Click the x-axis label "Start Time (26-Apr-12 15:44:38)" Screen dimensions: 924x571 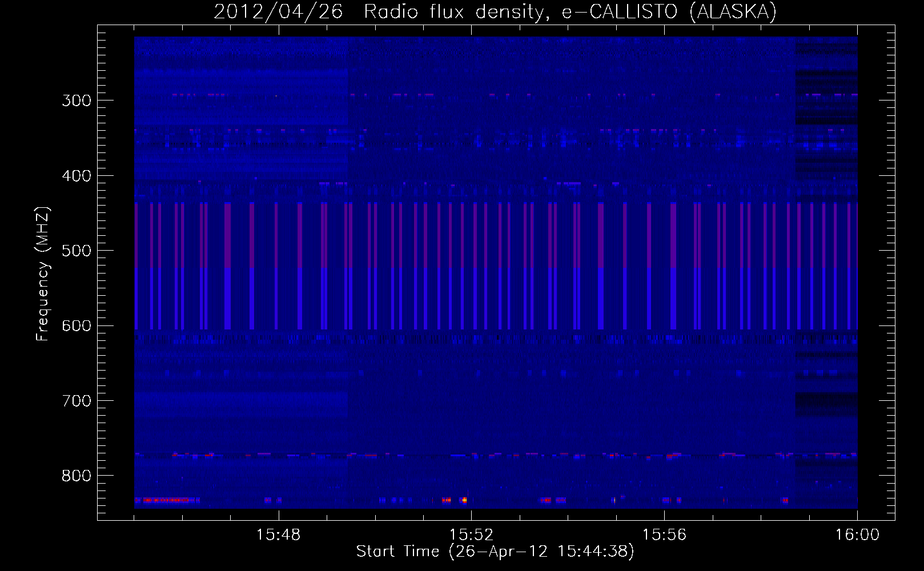[495, 552]
